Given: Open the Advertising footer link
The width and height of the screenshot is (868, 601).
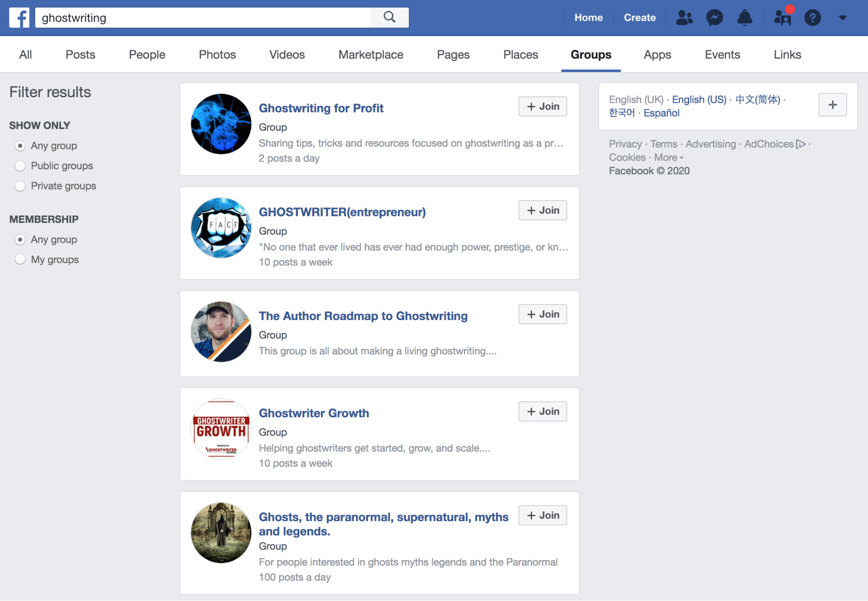Looking at the screenshot, I should pyautogui.click(x=711, y=144).
